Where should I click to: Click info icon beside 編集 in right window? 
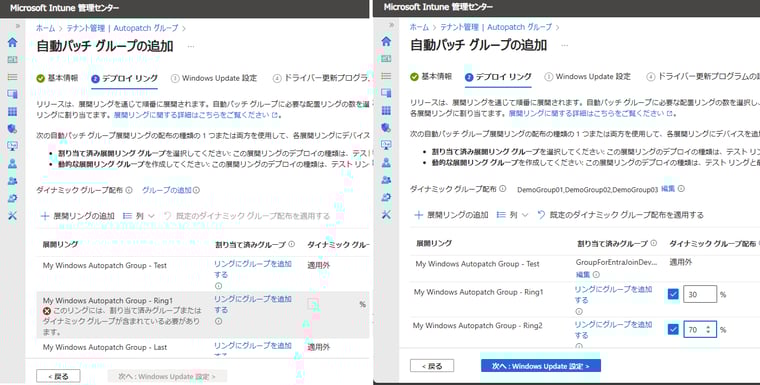tap(681, 189)
